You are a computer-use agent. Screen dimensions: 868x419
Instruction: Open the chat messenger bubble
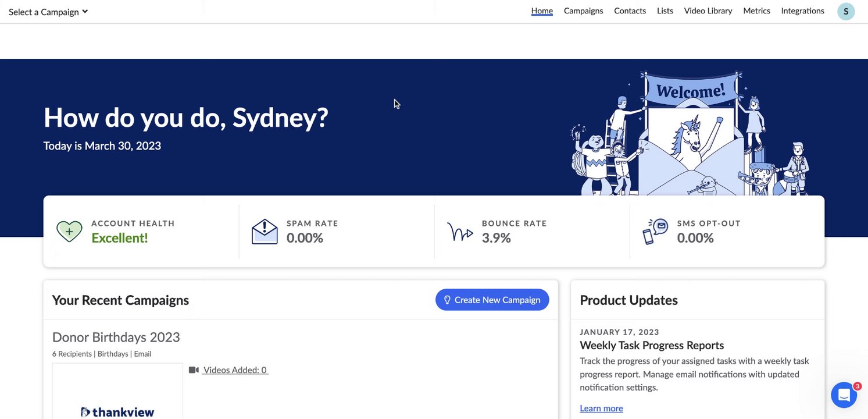[844, 395]
